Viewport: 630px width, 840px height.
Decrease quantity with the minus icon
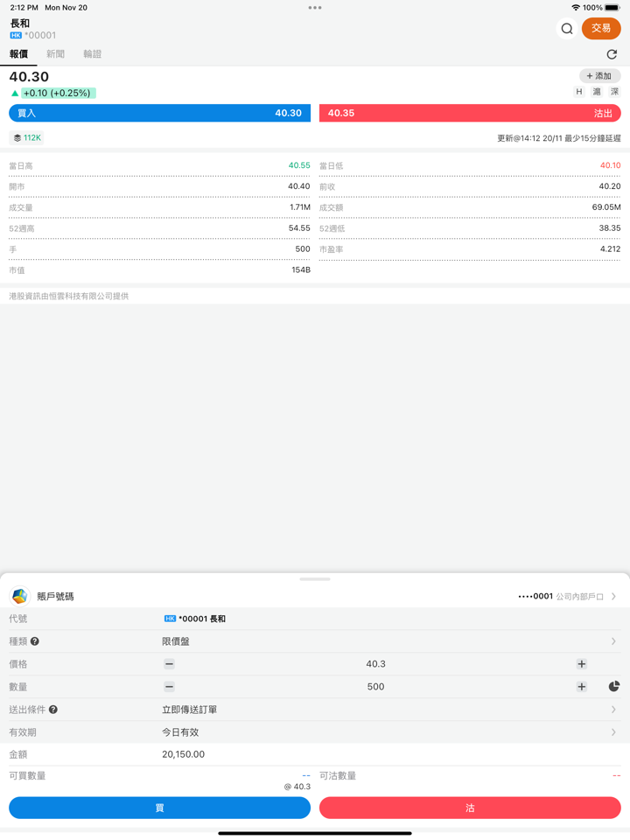(x=169, y=687)
